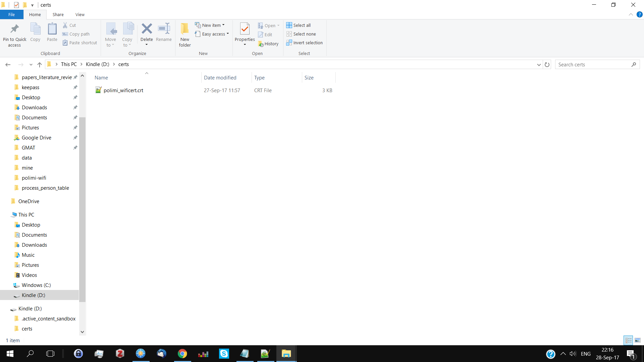Viewport: 644px width, 362px height.
Task: Refresh the current folder view
Action: (547, 64)
